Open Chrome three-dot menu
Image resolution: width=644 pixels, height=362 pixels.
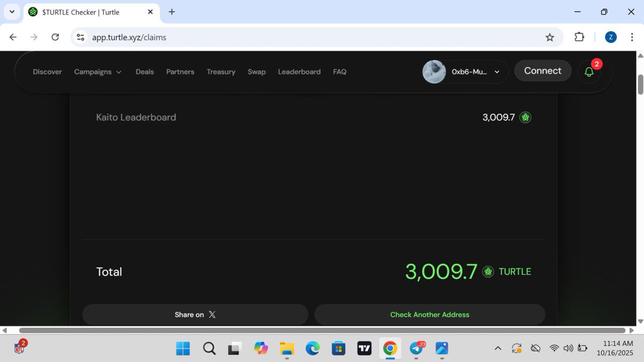(632, 37)
